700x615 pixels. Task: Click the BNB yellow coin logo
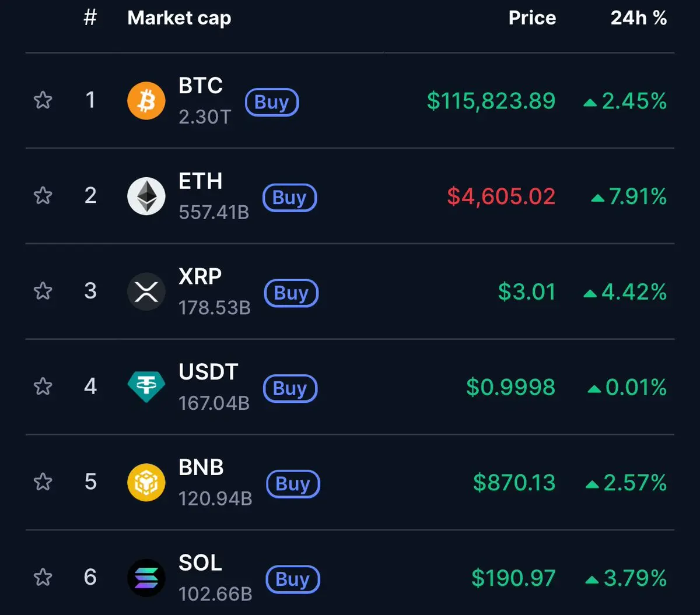(146, 483)
